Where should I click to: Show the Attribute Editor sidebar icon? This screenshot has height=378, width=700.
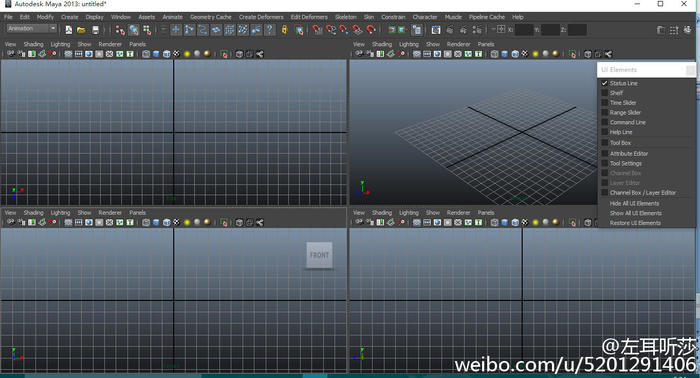[x=661, y=30]
